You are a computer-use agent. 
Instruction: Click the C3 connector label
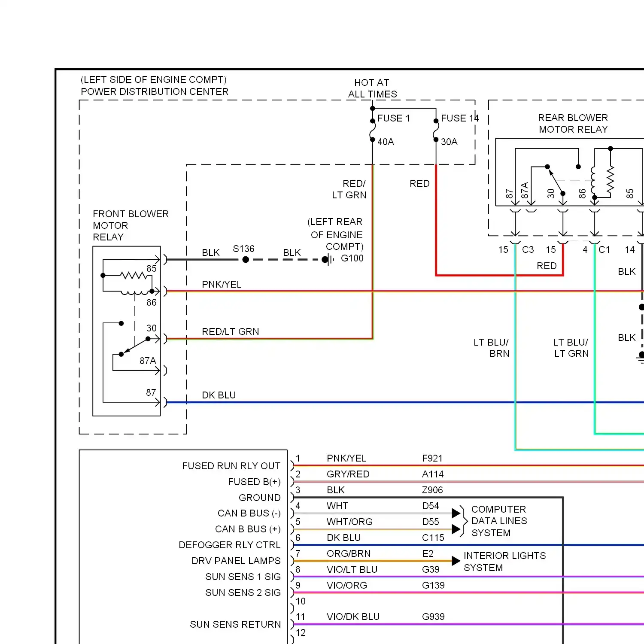(x=528, y=249)
